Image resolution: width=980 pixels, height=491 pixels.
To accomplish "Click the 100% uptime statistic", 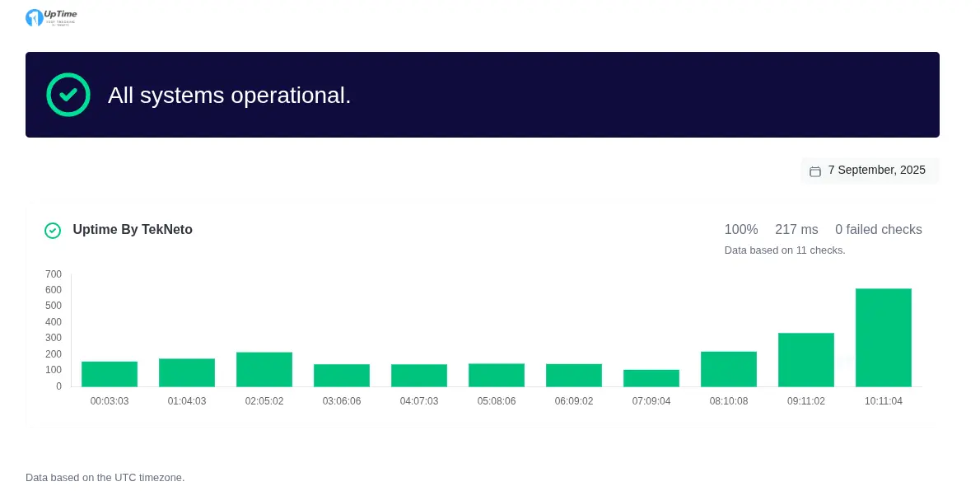I will click(x=740, y=230).
